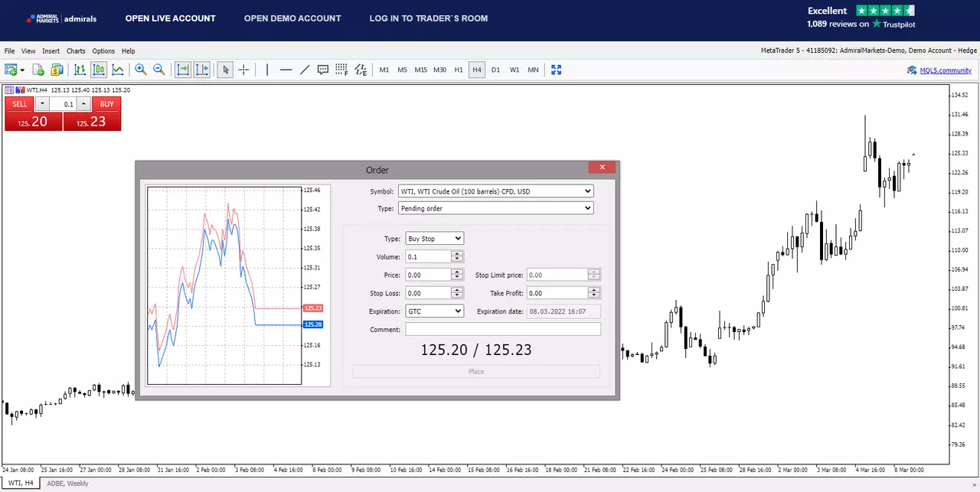
Task: Switch to line chart display
Action: click(118, 70)
